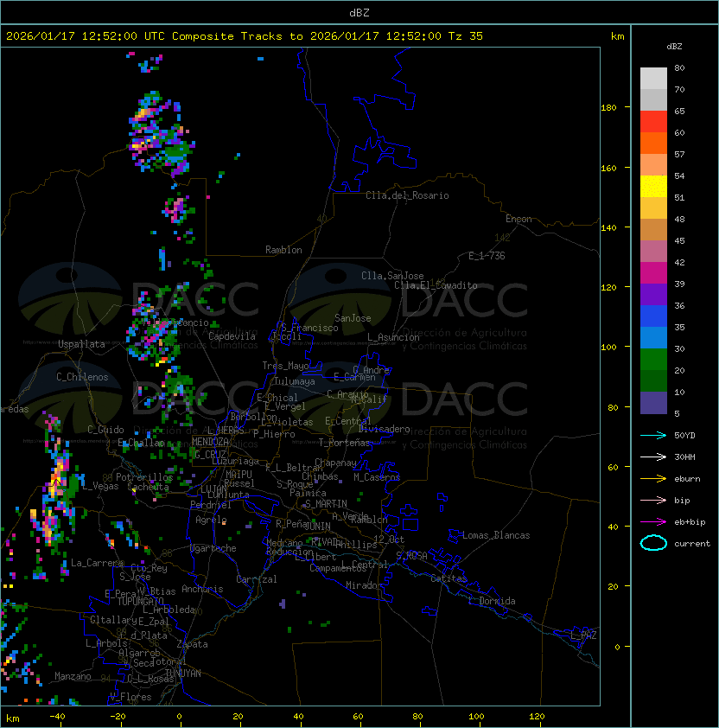
Task: Click the TUPUNGATO label on map
Action: (x=140, y=601)
